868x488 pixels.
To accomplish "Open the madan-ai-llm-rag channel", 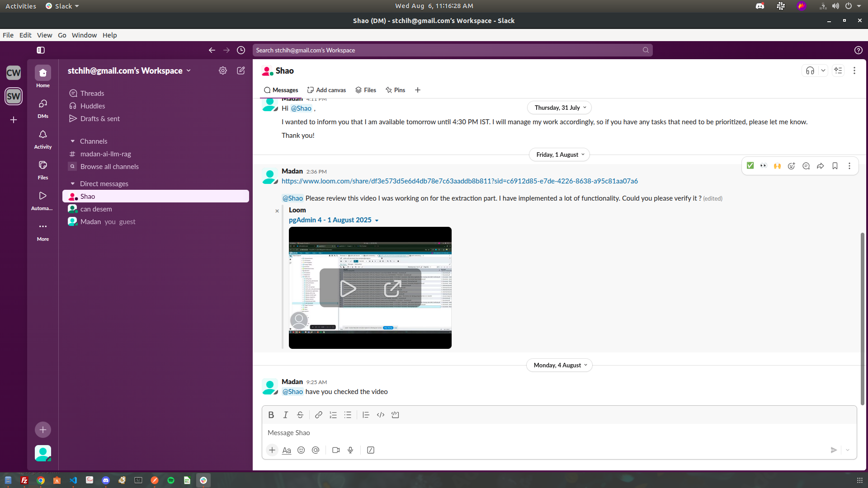I will pos(106,154).
